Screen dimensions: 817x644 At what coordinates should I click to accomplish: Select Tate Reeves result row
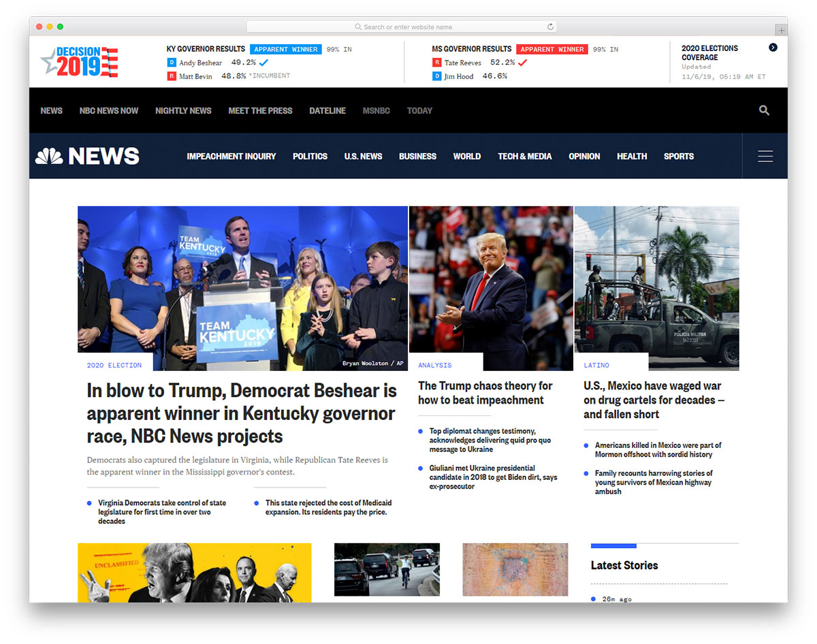[480, 63]
